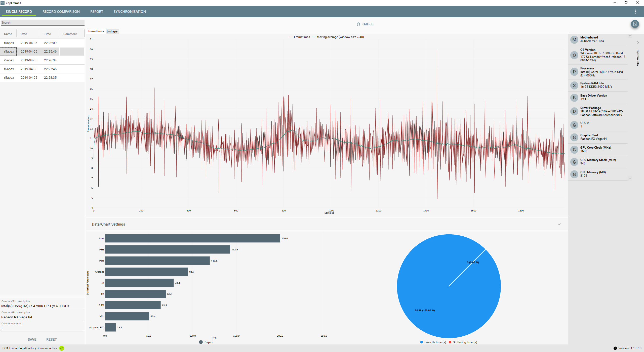
Task: Toggle the Smooth time legend entry
Action: coord(433,342)
